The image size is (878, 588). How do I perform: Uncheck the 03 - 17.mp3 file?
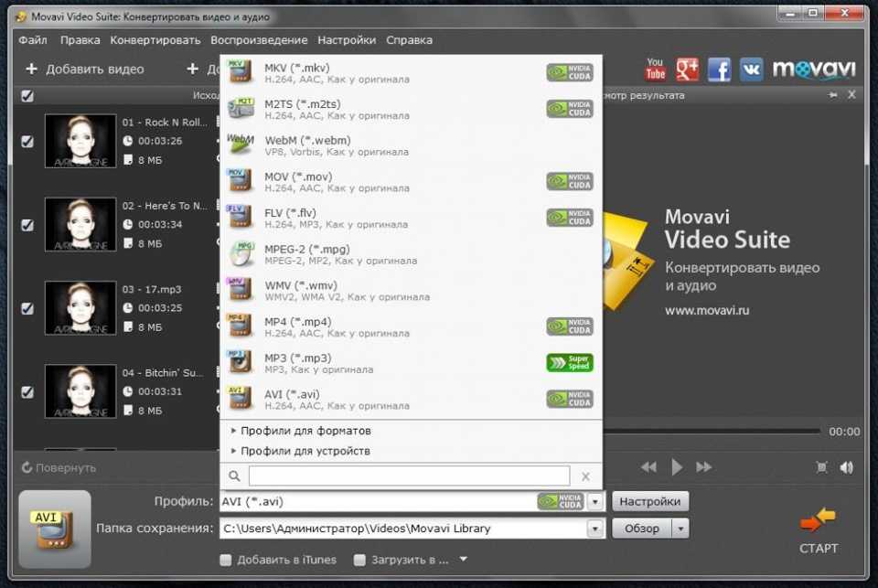click(27, 308)
